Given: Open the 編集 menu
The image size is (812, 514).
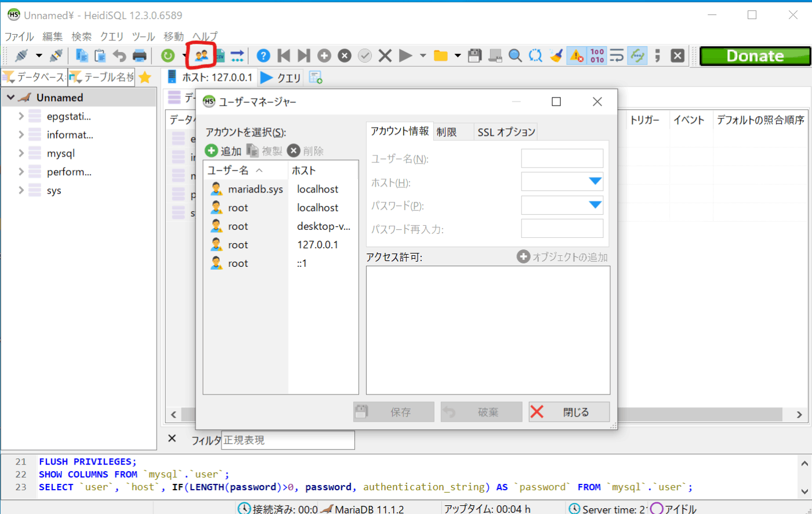Looking at the screenshot, I should [53, 36].
